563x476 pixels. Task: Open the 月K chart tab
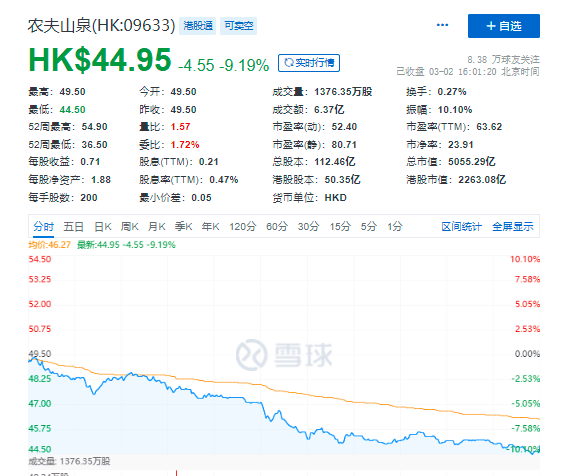[157, 227]
